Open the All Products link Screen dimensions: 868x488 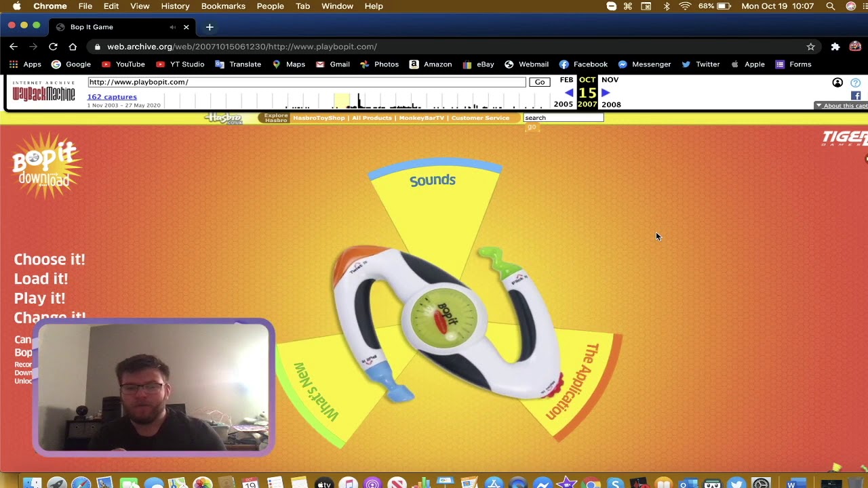click(x=372, y=118)
